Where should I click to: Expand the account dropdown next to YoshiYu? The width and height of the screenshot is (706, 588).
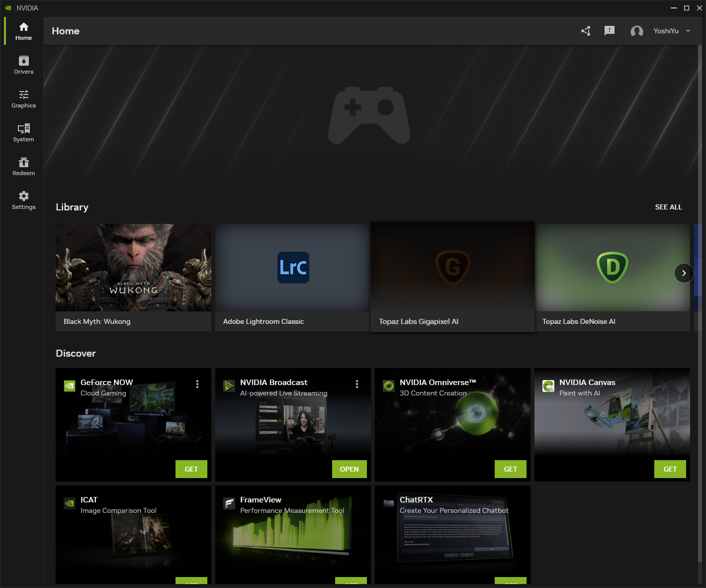[688, 31]
